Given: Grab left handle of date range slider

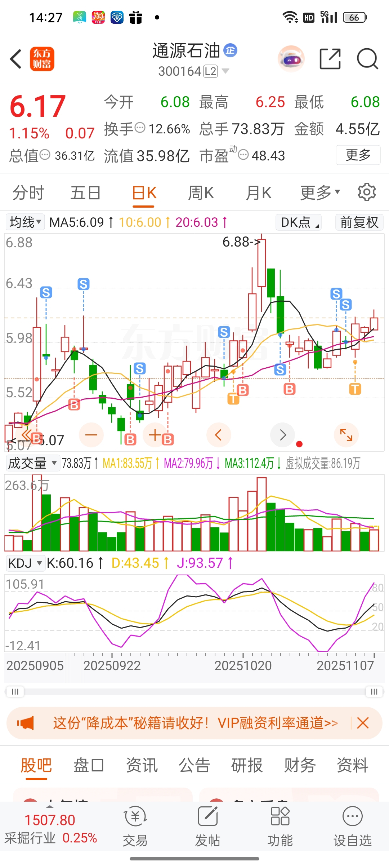Looking at the screenshot, I should click(x=15, y=692).
